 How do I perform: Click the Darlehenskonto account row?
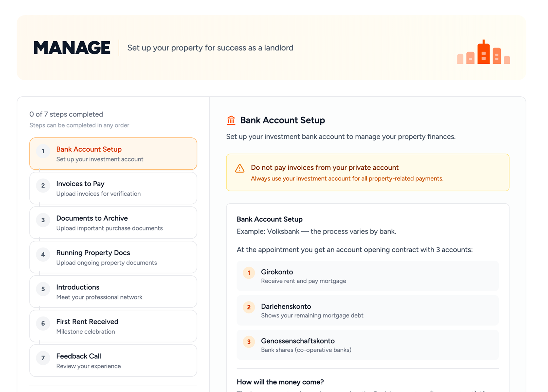(368, 310)
